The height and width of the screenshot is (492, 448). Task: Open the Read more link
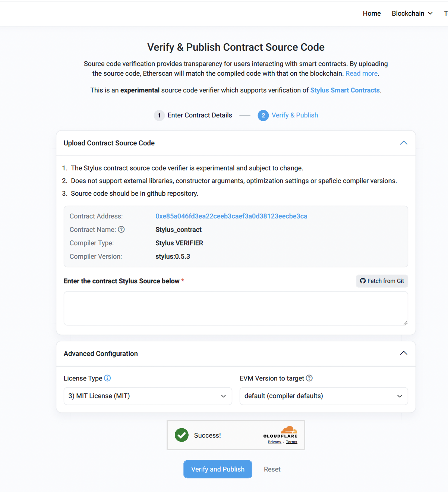pos(361,73)
